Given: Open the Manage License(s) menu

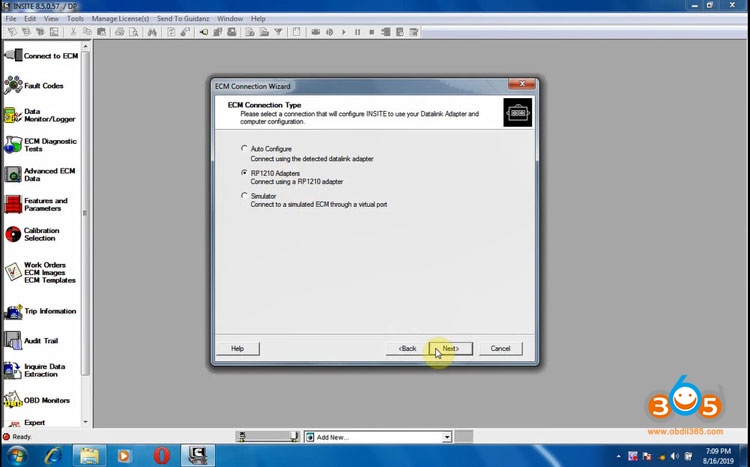Looking at the screenshot, I should [120, 19].
